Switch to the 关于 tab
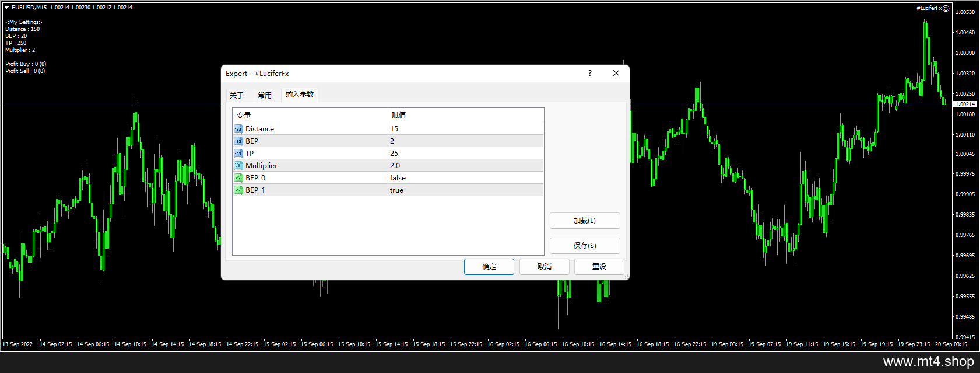The width and height of the screenshot is (980, 373). point(237,95)
